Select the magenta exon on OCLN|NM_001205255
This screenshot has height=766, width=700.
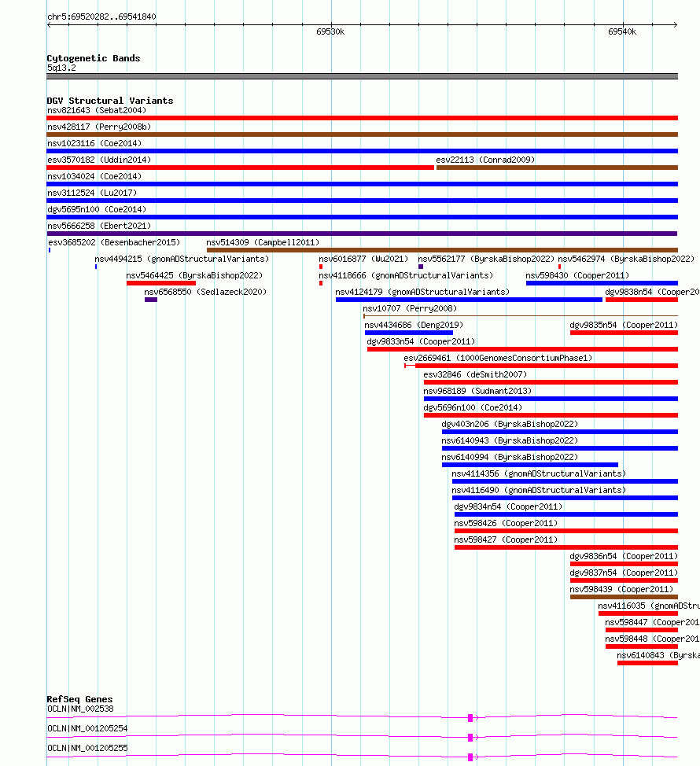[x=470, y=757]
